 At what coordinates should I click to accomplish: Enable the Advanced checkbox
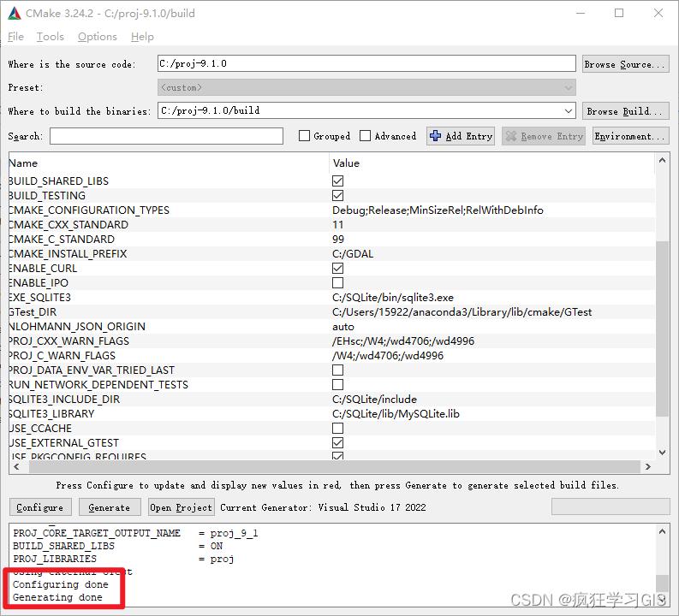[365, 136]
